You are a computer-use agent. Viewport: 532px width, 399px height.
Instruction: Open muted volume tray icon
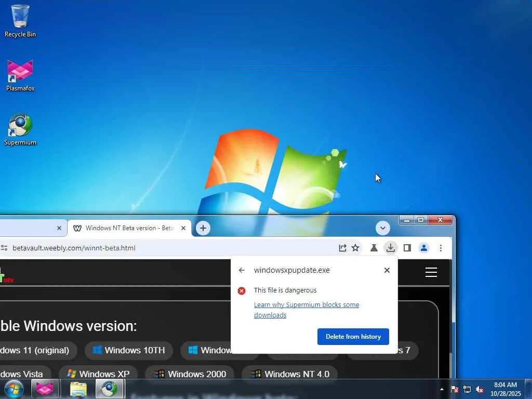pos(480,389)
